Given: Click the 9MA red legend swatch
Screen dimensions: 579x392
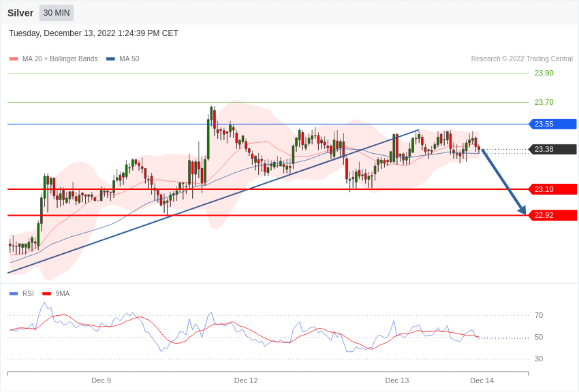Looking at the screenshot, I should tap(47, 294).
